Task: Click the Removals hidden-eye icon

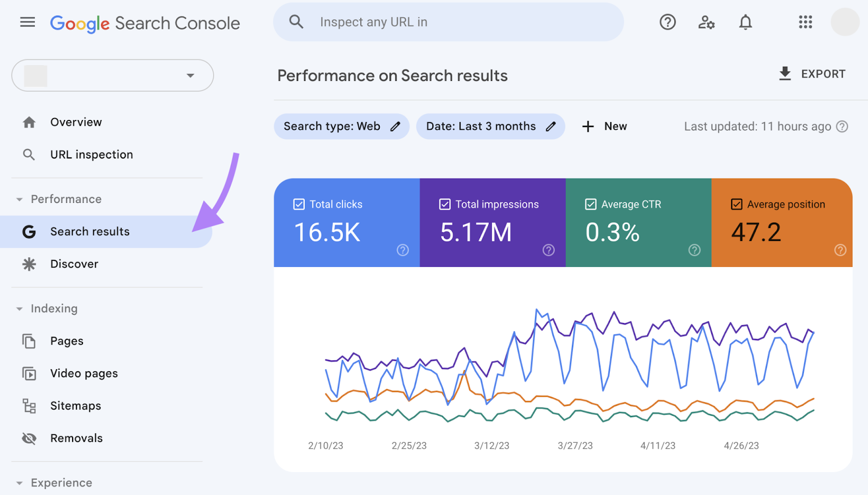Action: (x=29, y=438)
